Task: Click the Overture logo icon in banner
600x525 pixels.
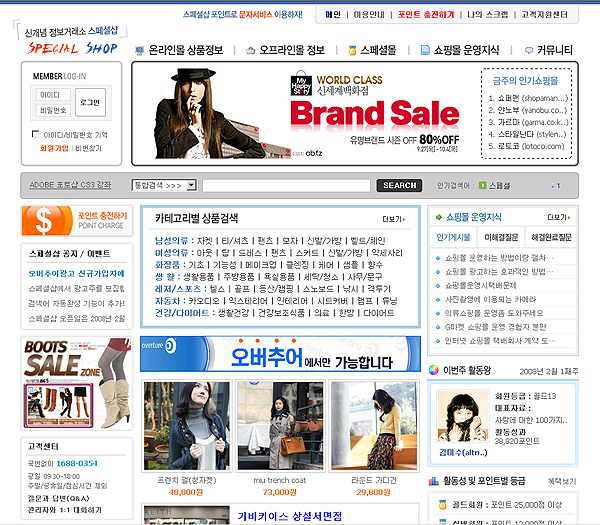Action: (170, 345)
